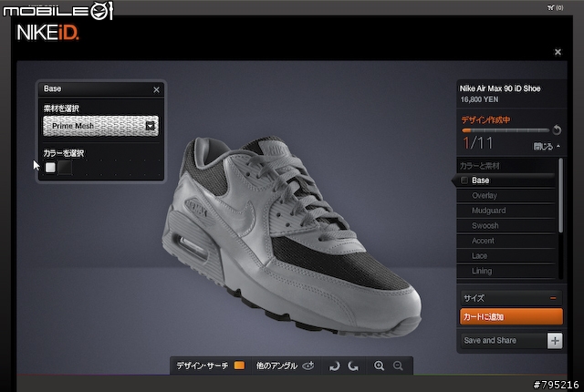
Task: Click the 1/11 step counter
Action: point(477,143)
